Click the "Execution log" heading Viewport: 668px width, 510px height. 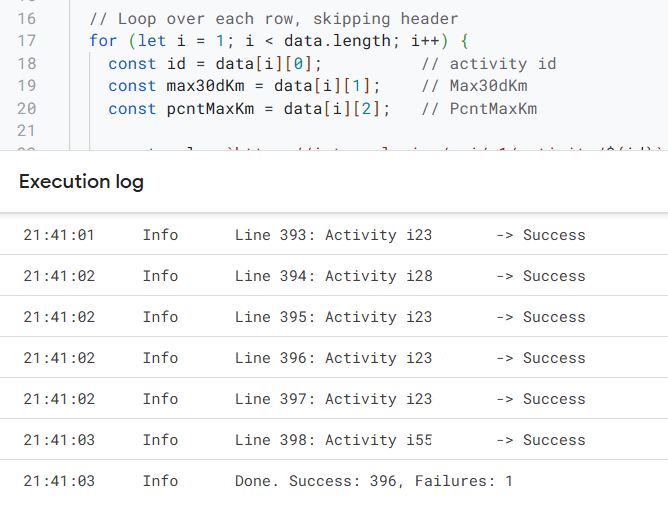click(81, 182)
